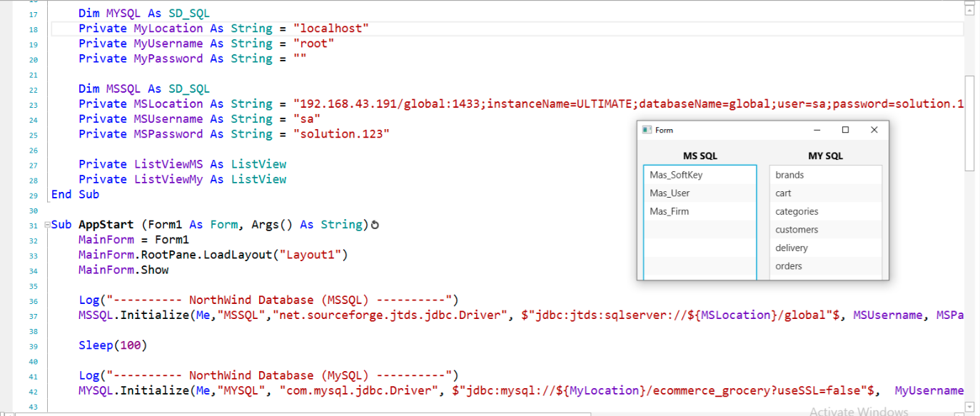Select delivery in the MY SQL list
The width and height of the screenshot is (980, 416).
point(826,248)
